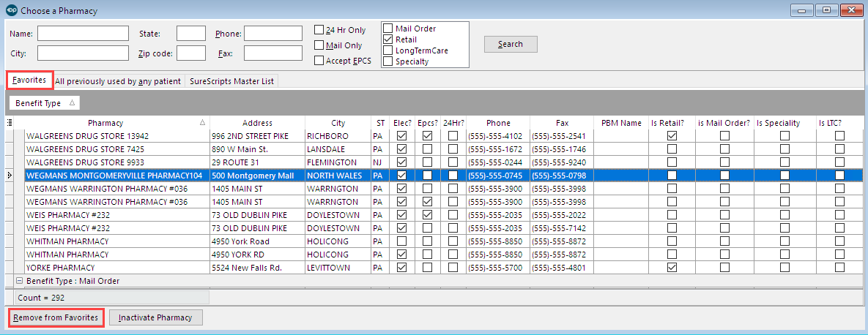The height and width of the screenshot is (335, 868).
Task: Click the row indicator arrow for Wegmans Montgomeryville
Action: 8,176
